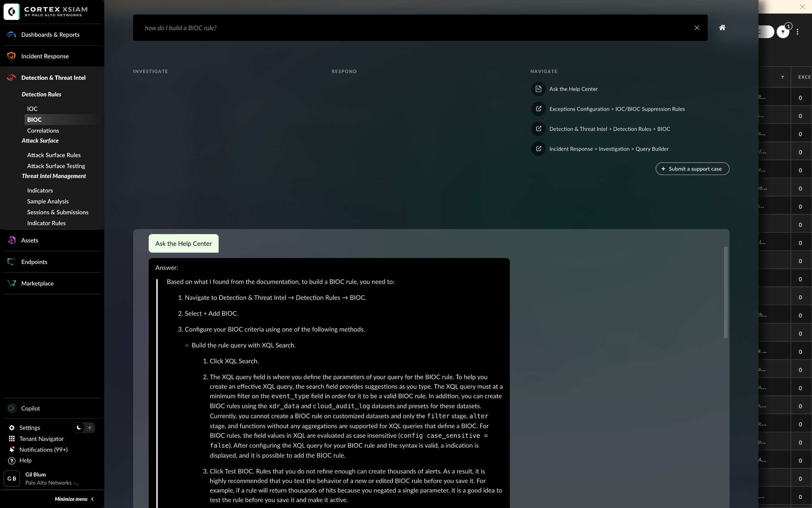Expand the Threat Intel Management section

pyautogui.click(x=54, y=175)
